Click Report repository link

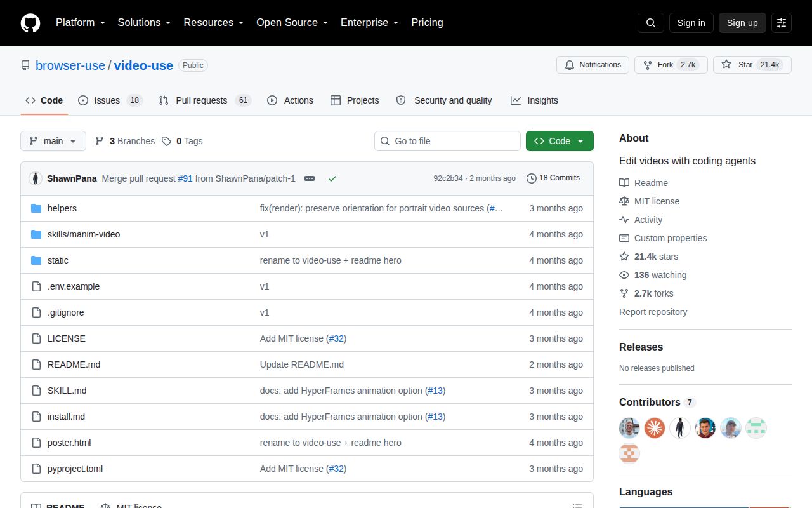click(653, 312)
